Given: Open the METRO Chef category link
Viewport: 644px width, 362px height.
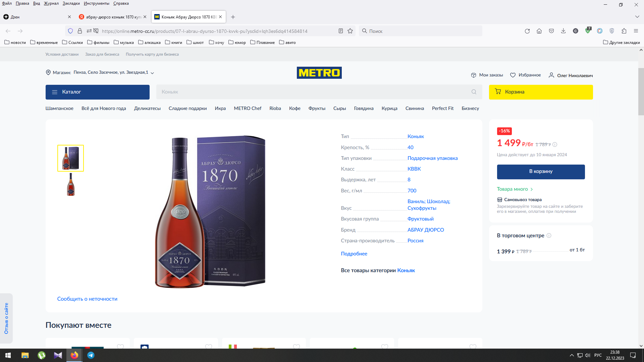Looking at the screenshot, I should pyautogui.click(x=248, y=108).
